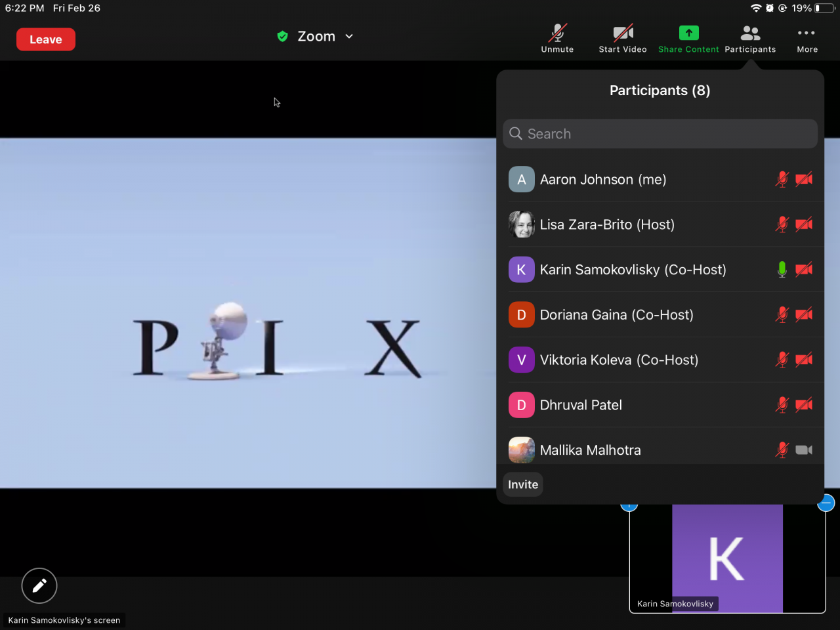Unmute your microphone in the toolbar
Viewport: 840px width, 630px height.
pos(557,39)
